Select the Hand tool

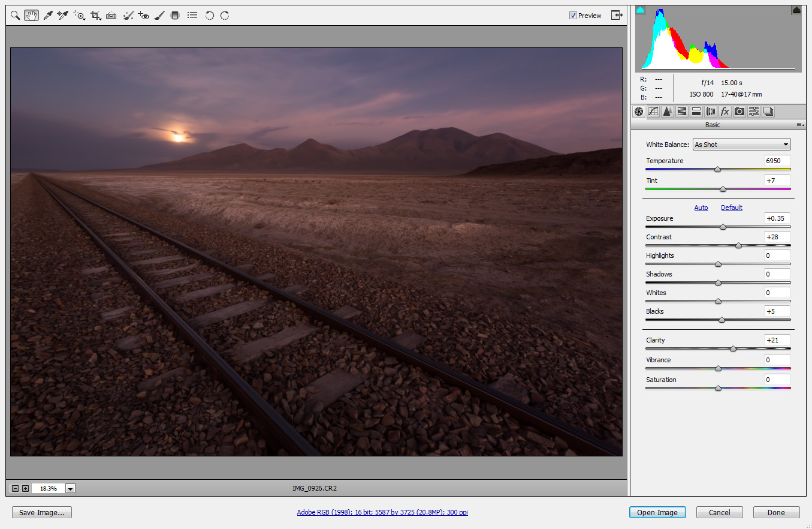click(32, 16)
